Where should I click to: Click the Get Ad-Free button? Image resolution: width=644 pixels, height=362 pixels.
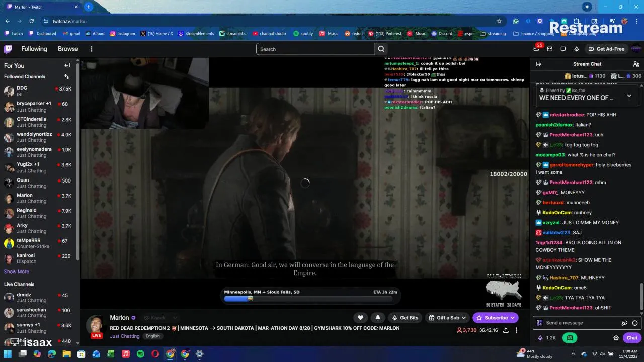coord(606,49)
